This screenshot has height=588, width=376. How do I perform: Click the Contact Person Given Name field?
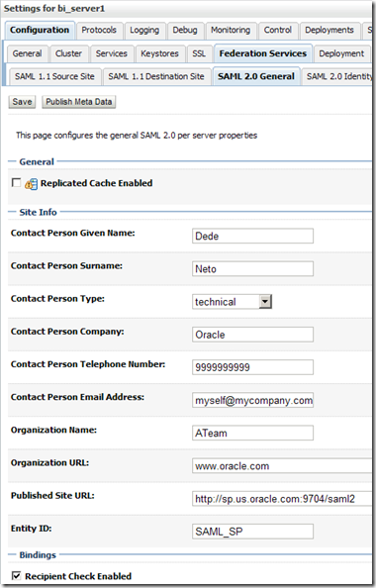coord(252,236)
